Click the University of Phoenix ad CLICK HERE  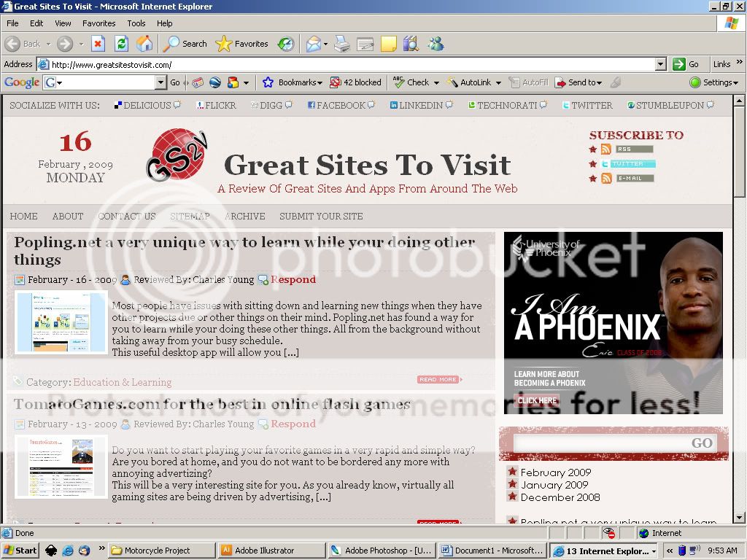pyautogui.click(x=537, y=400)
